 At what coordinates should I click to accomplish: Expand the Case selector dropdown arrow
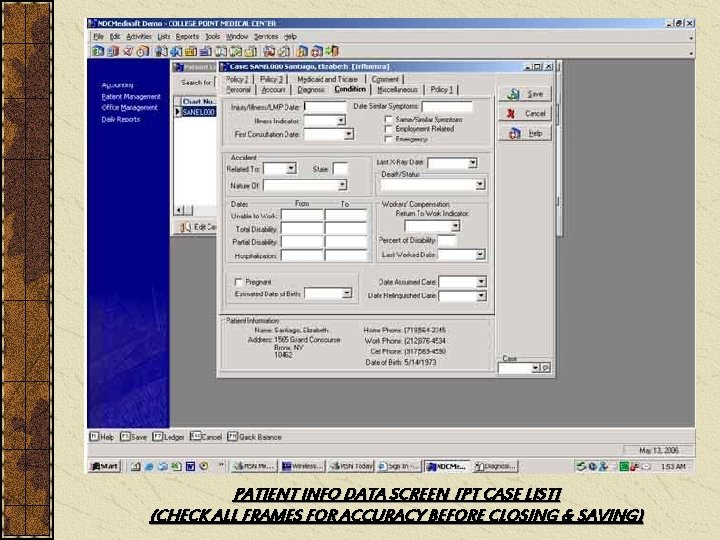(535, 368)
